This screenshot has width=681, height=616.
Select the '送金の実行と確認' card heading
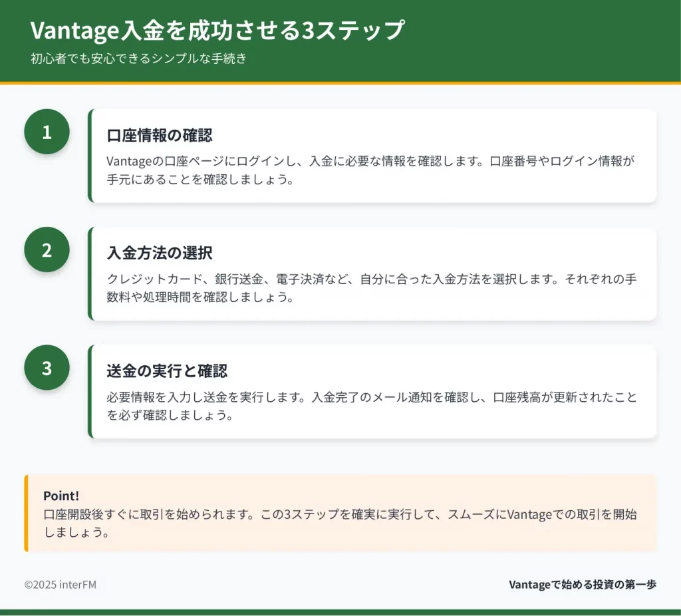point(167,371)
